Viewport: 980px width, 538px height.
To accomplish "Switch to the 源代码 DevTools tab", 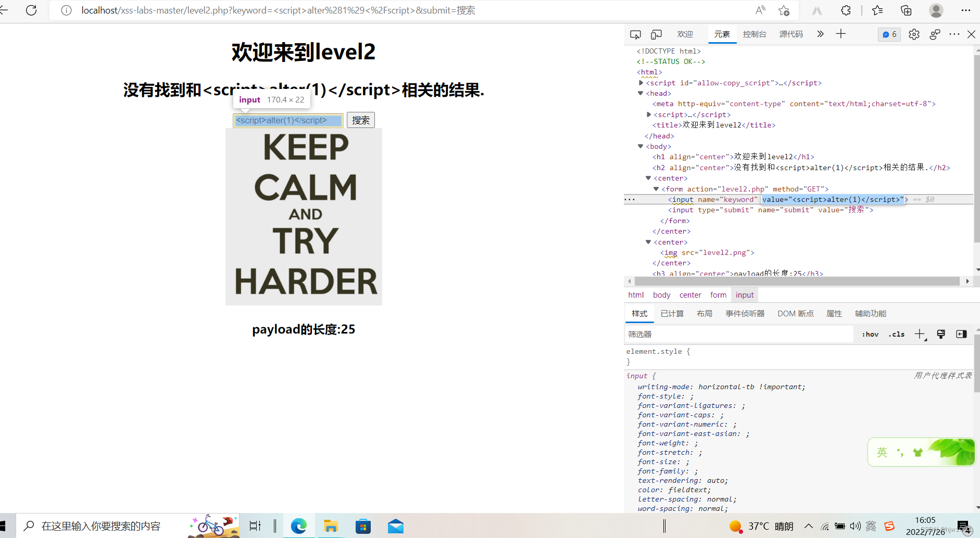I will (791, 34).
